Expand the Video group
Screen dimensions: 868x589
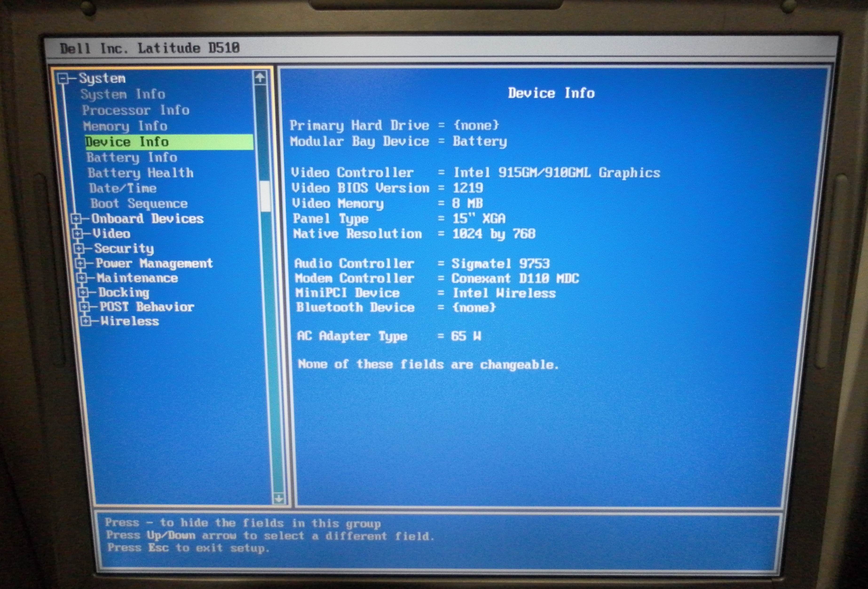(77, 234)
